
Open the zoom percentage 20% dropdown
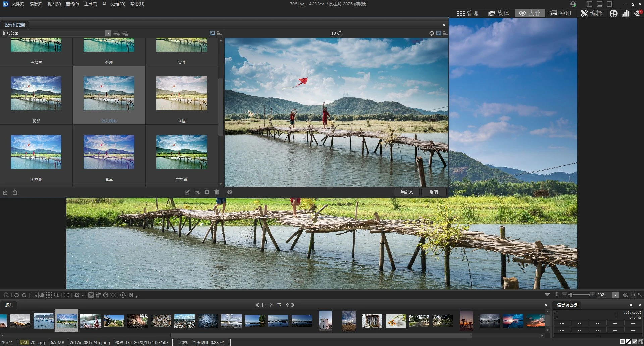[615, 295]
